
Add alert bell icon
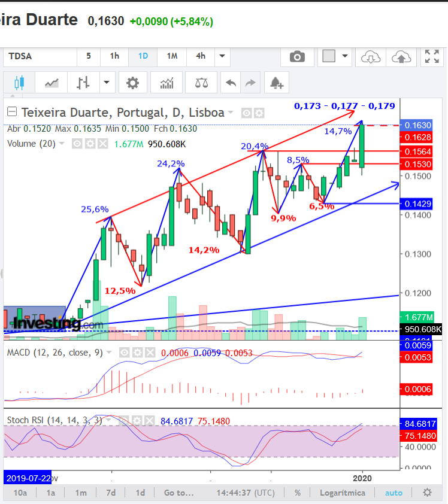[277, 83]
